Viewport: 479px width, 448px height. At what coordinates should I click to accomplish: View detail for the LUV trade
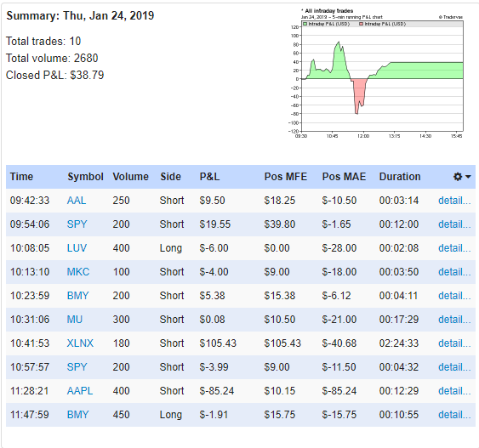click(454, 248)
